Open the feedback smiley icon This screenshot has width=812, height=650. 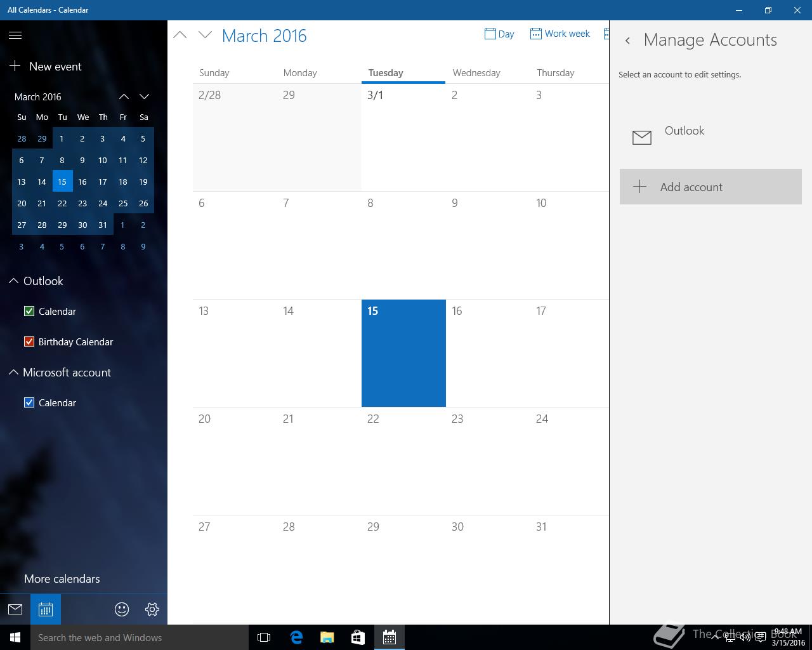[x=122, y=609]
